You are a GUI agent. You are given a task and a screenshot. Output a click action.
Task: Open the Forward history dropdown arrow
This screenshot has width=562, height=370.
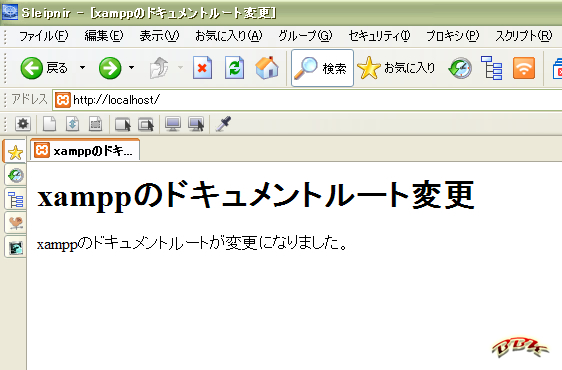132,67
